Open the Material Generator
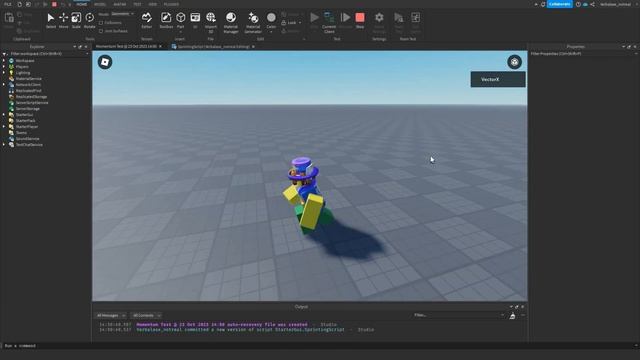Screen dimensions: 640x360 [253, 22]
